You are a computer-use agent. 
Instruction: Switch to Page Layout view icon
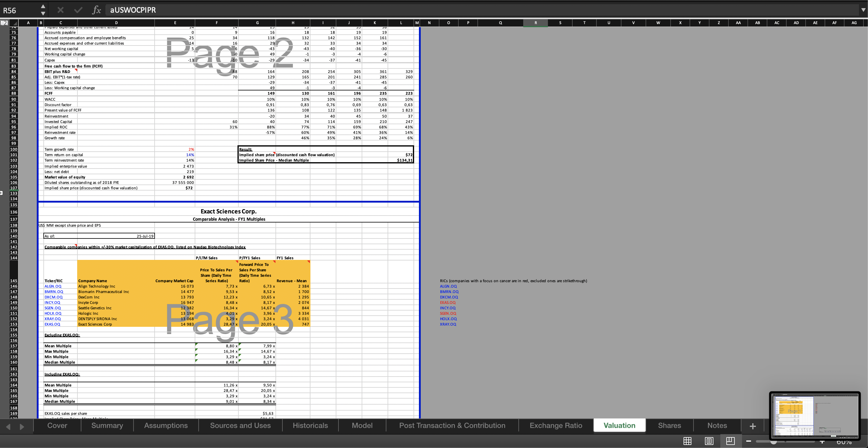(x=709, y=441)
